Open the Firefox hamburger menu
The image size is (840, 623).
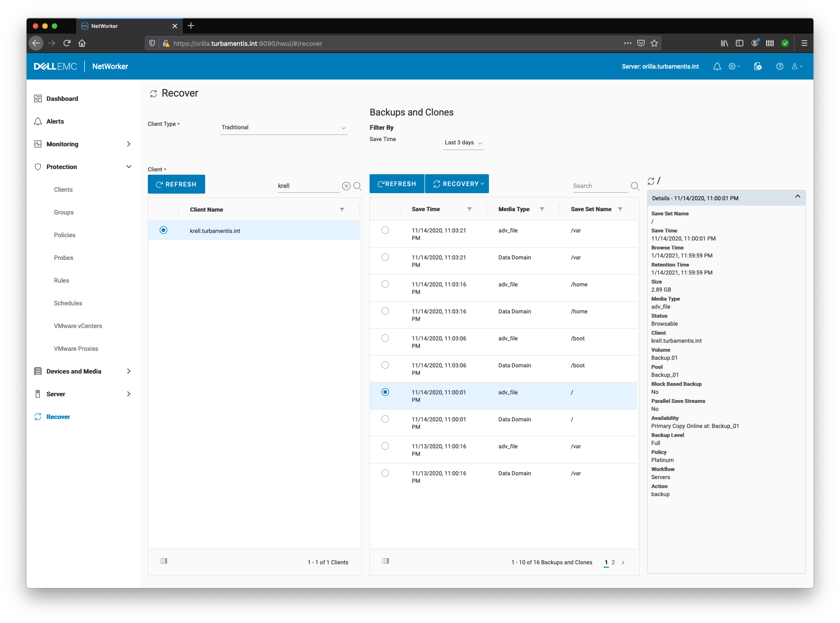click(804, 43)
